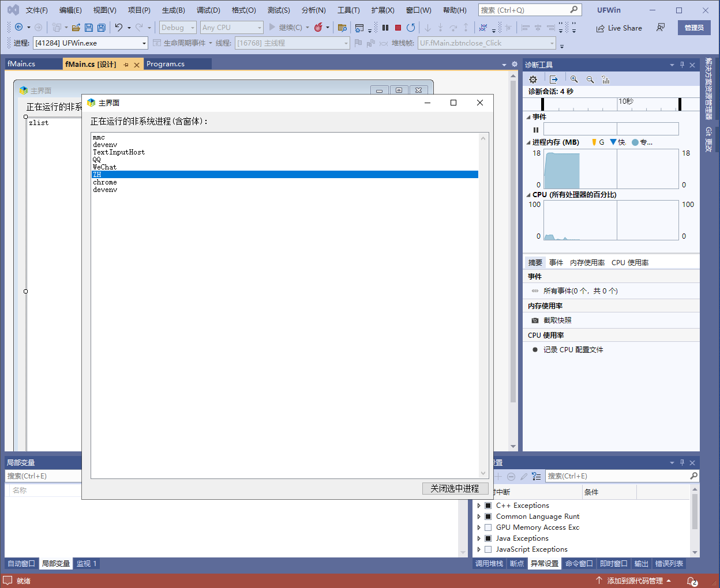
Task: Open the 自动窗口 tab
Action: pyautogui.click(x=21, y=564)
